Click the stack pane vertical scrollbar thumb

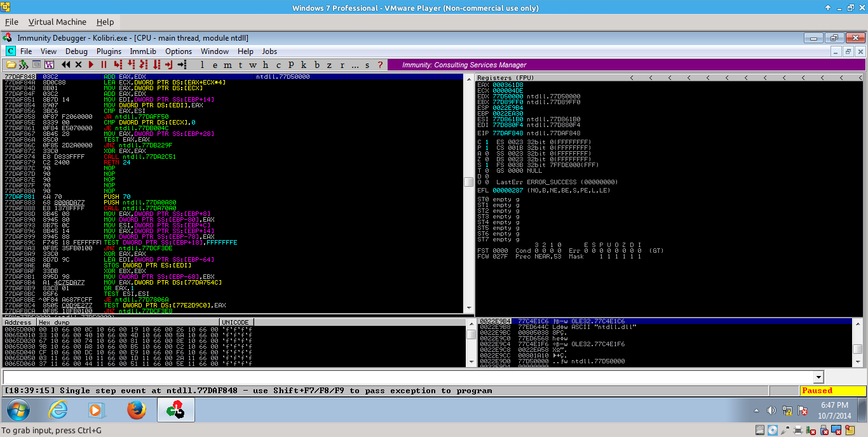pos(858,349)
